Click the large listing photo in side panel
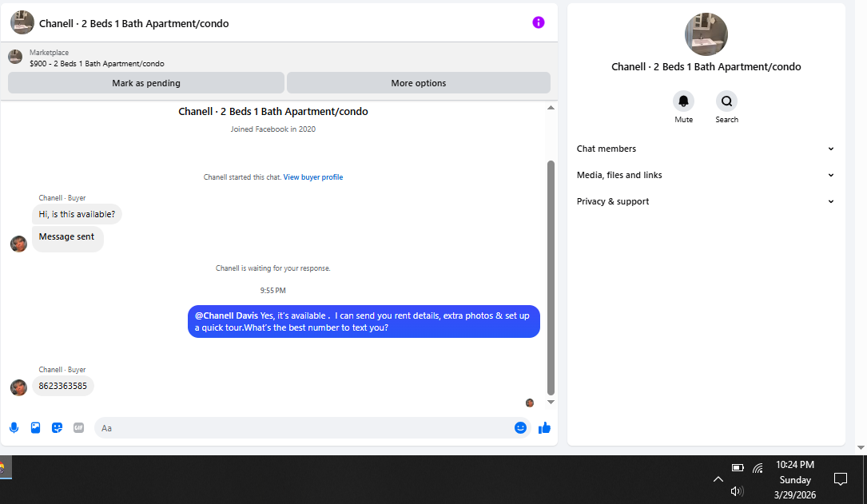This screenshot has width=867, height=504. point(706,34)
